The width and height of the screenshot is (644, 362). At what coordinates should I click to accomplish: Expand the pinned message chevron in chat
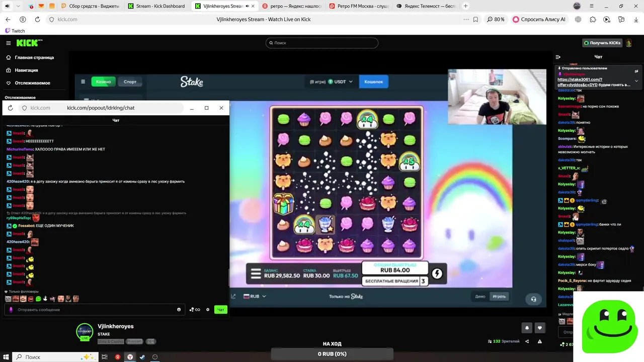[636, 80]
